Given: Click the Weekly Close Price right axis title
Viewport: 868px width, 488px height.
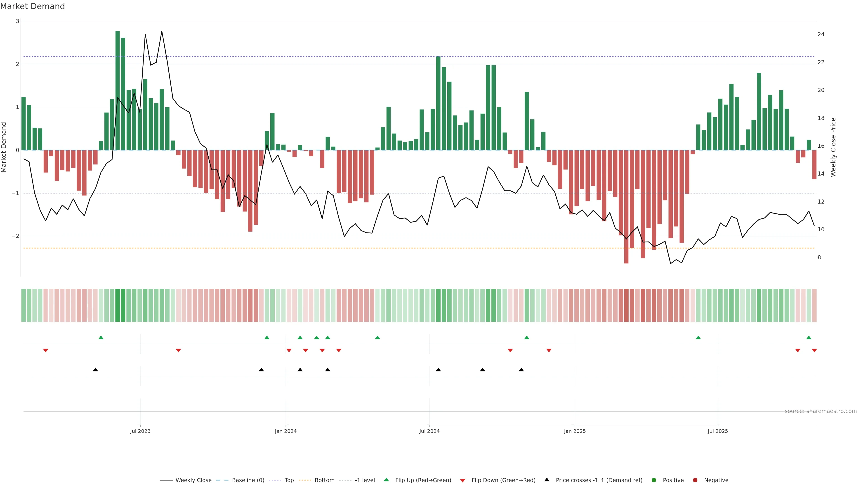Looking at the screenshot, I should [x=833, y=147].
